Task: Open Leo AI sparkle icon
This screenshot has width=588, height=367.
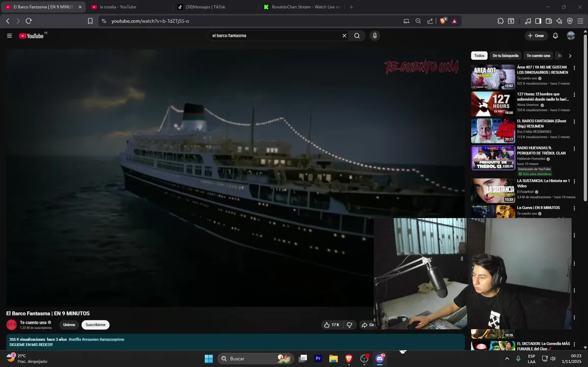Action: (x=559, y=21)
